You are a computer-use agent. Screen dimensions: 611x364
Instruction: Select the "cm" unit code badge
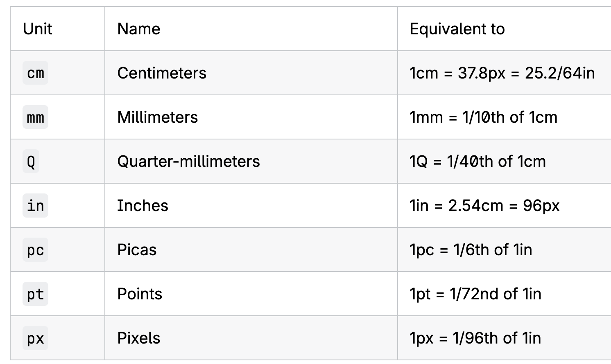click(36, 73)
